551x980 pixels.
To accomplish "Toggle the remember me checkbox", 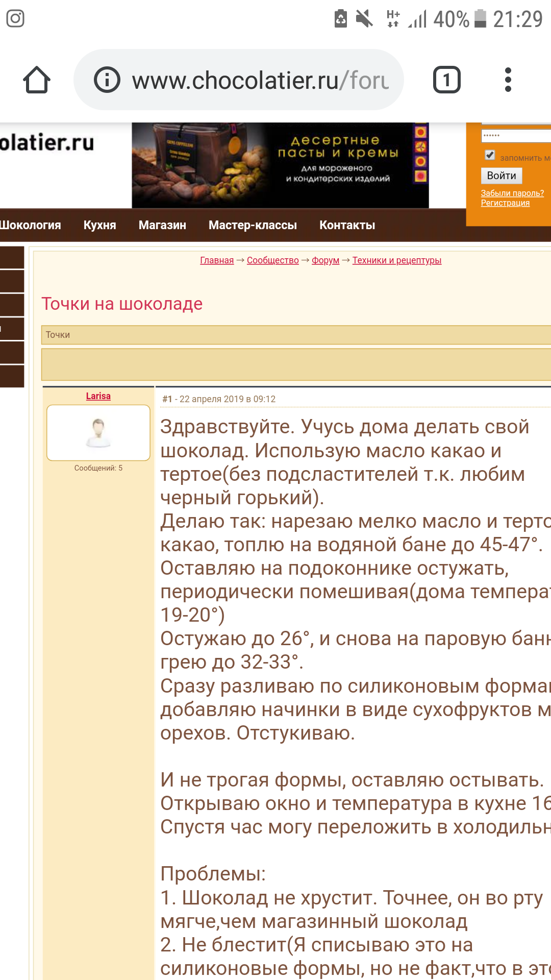I will tap(490, 155).
